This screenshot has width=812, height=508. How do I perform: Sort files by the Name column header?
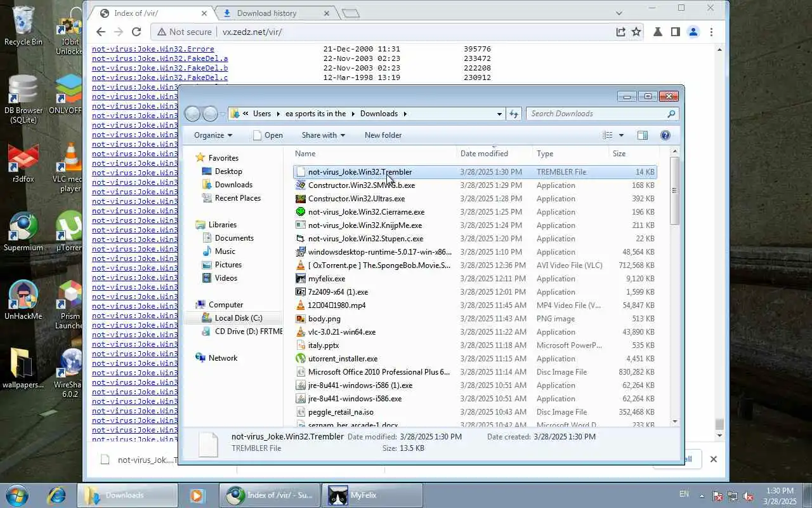tap(374, 154)
